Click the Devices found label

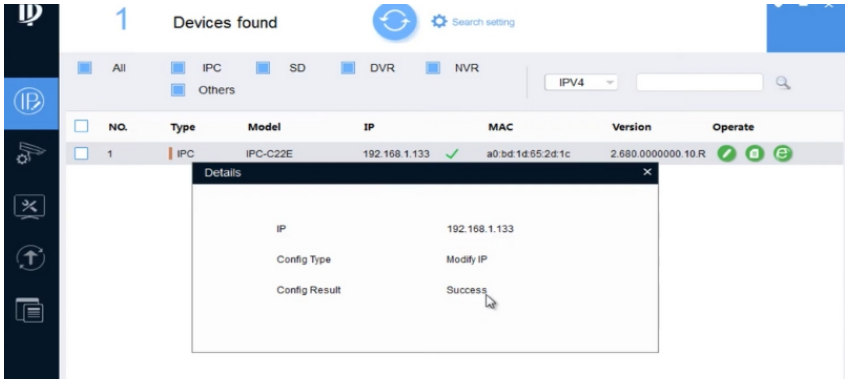[225, 22]
